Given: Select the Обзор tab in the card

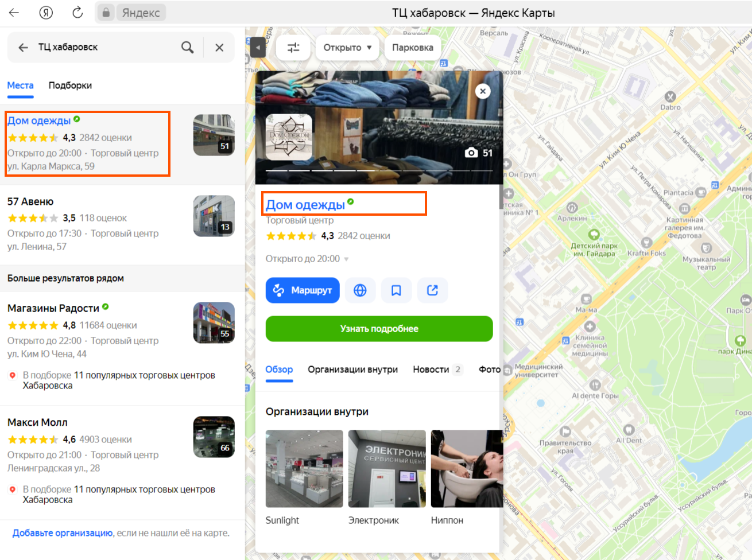Looking at the screenshot, I should coord(279,370).
